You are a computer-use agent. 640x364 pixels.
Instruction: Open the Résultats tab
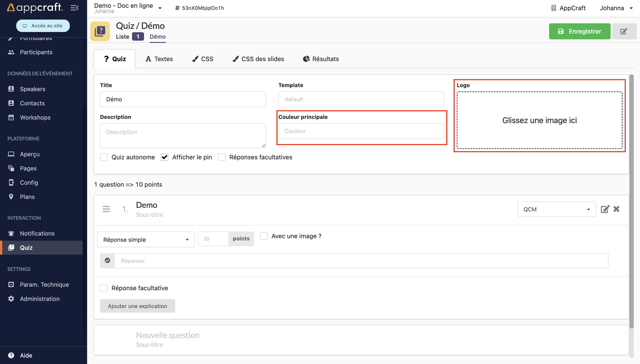[321, 59]
